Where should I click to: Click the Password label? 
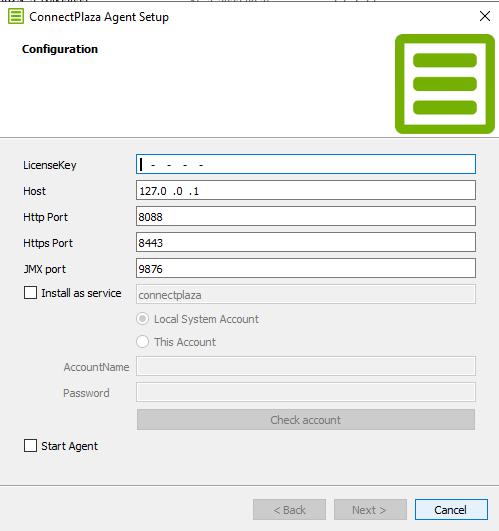[86, 393]
